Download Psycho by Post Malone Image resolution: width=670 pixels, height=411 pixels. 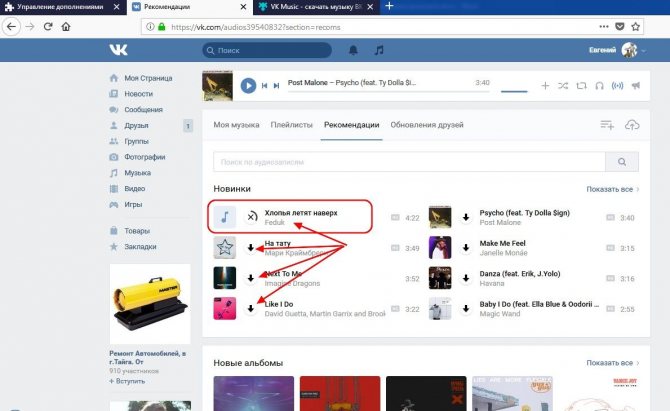pyautogui.click(x=466, y=217)
